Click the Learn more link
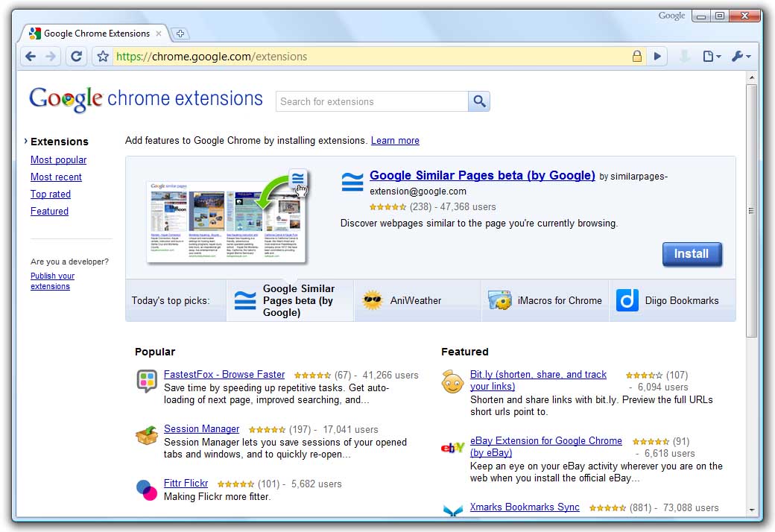Viewport: 775px width, 532px height. pyautogui.click(x=395, y=140)
